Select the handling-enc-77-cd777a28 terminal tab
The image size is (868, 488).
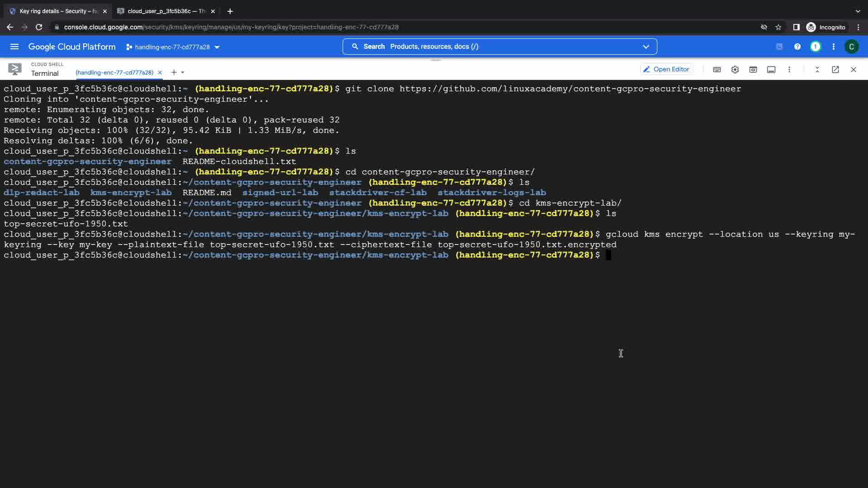[114, 72]
